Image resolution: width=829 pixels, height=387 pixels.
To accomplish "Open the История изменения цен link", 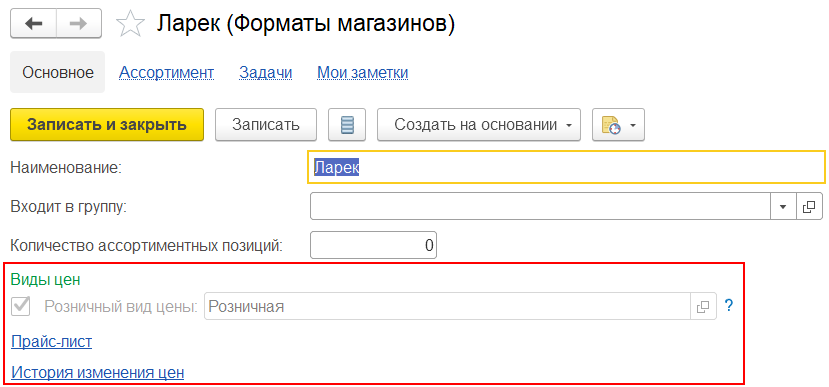I will pos(97,373).
